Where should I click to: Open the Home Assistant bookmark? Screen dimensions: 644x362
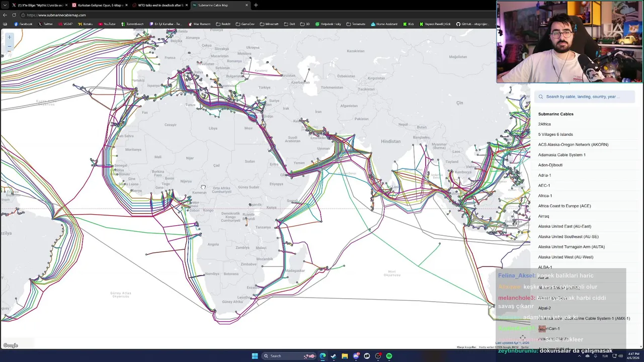click(x=384, y=24)
